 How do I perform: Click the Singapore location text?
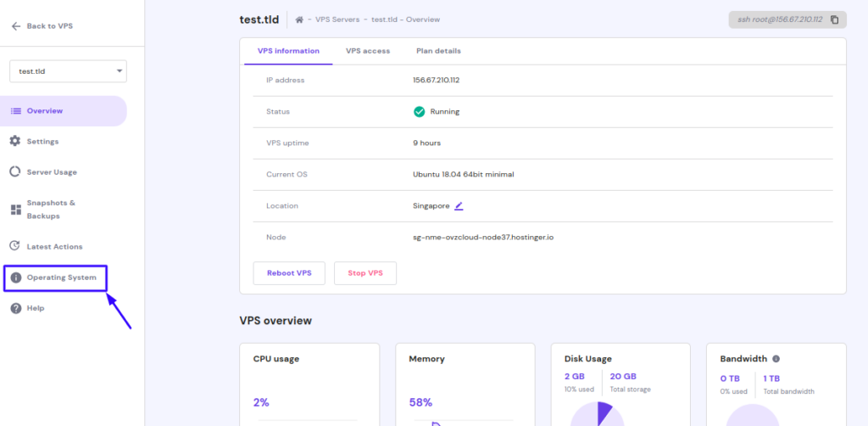coord(431,205)
